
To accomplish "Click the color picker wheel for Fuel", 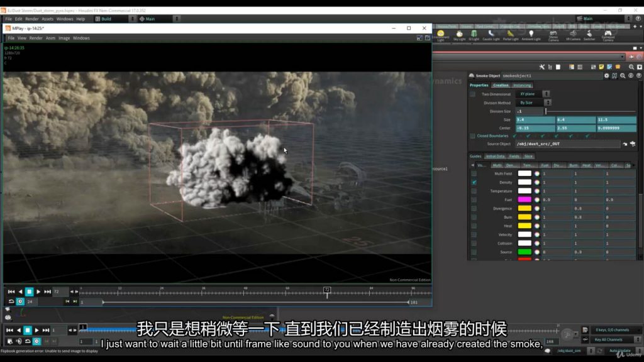I will 537,200.
